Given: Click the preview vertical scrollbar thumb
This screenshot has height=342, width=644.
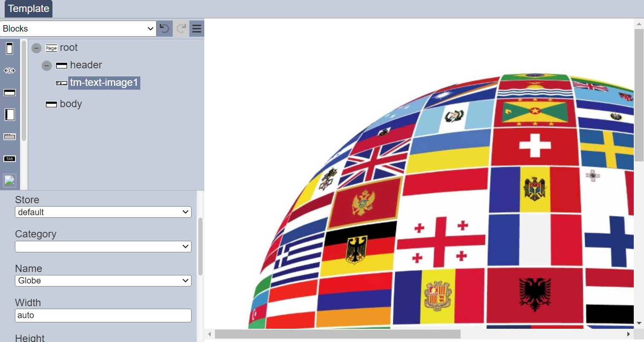Looking at the screenshot, I should (639, 95).
